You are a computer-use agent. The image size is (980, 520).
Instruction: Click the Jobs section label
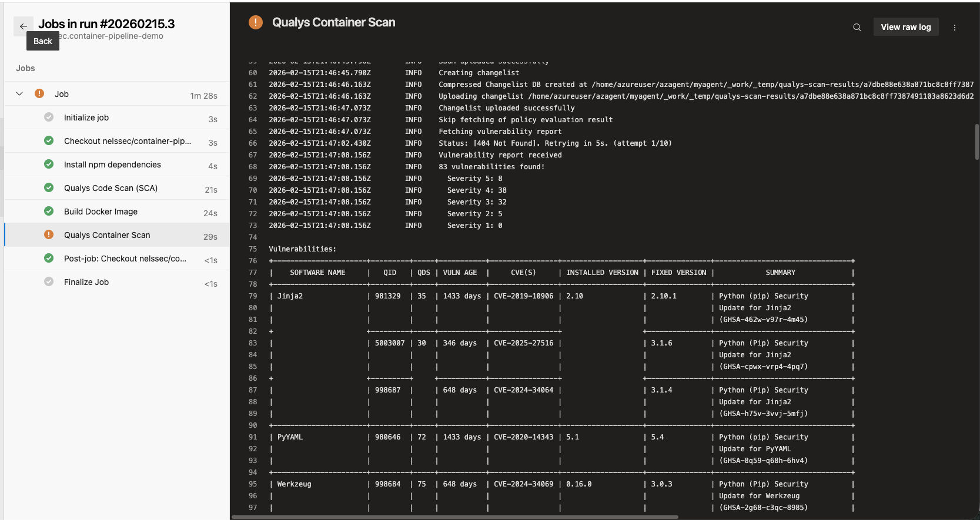25,68
